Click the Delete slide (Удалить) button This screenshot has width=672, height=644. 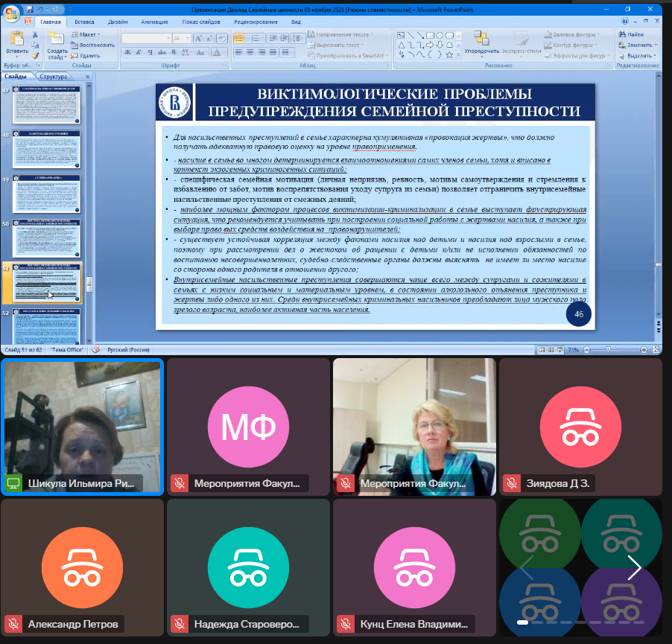pos(86,56)
